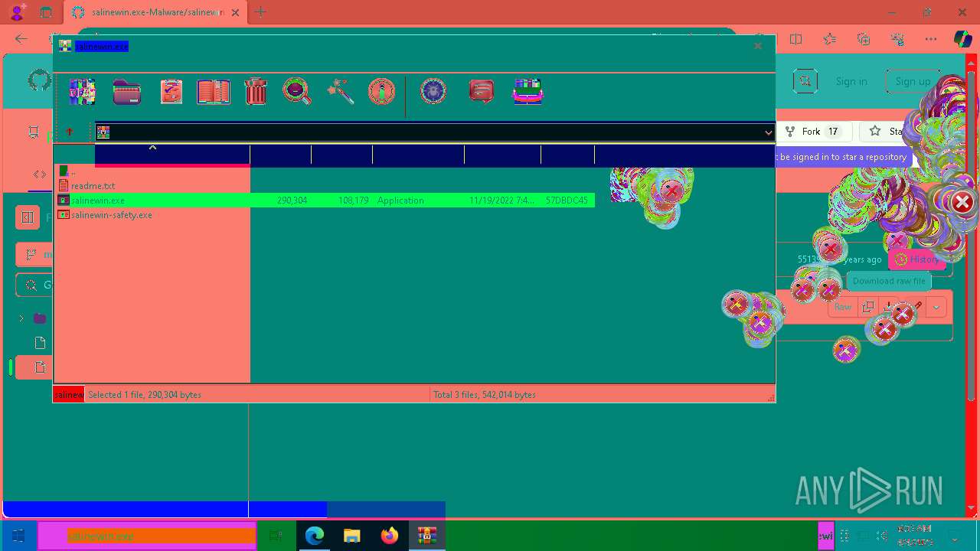980x551 pixels.
Task: Click the copy raw file icon on GitHub
Action: (867, 307)
